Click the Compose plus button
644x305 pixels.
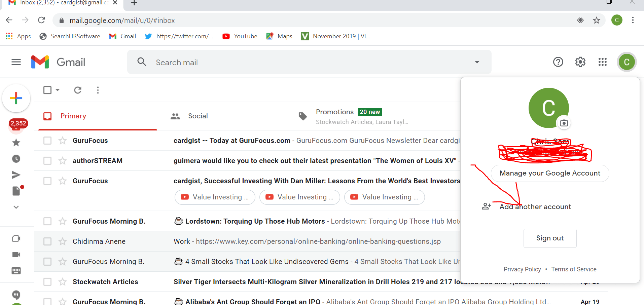pyautogui.click(x=16, y=98)
